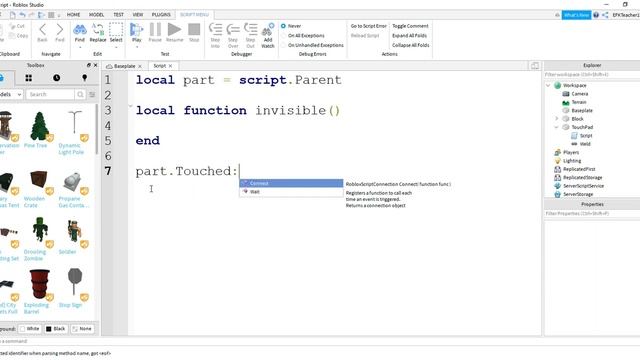The width and height of the screenshot is (640, 360).
Task: Open quick access toolbar dropdown
Action: click(x=59, y=15)
